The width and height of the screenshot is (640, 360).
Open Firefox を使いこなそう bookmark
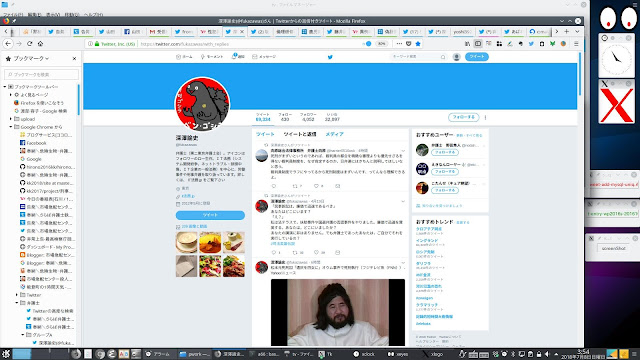click(39, 103)
